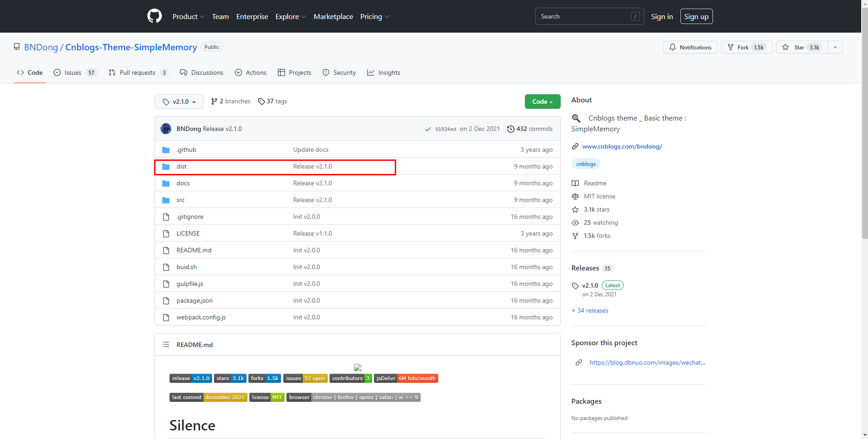Viewport: 868px width, 439px height.
Task: Open the Cnblogs-Theme-SimpleMemory repository link
Action: pyautogui.click(x=131, y=47)
